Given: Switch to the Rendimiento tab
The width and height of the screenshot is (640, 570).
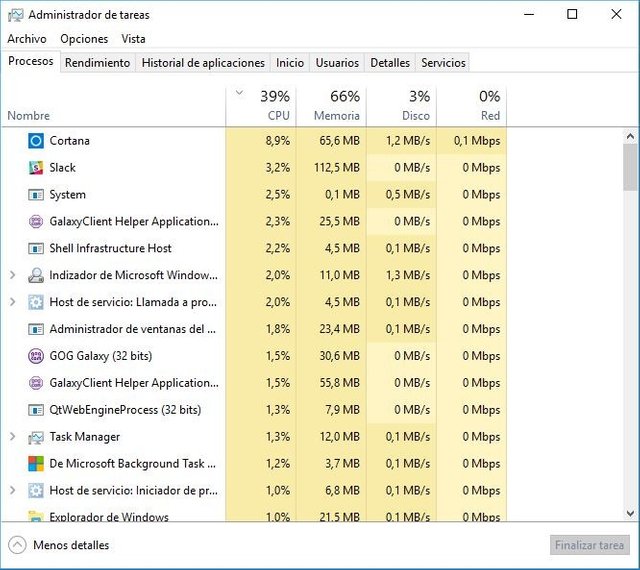Looking at the screenshot, I should 97,62.
